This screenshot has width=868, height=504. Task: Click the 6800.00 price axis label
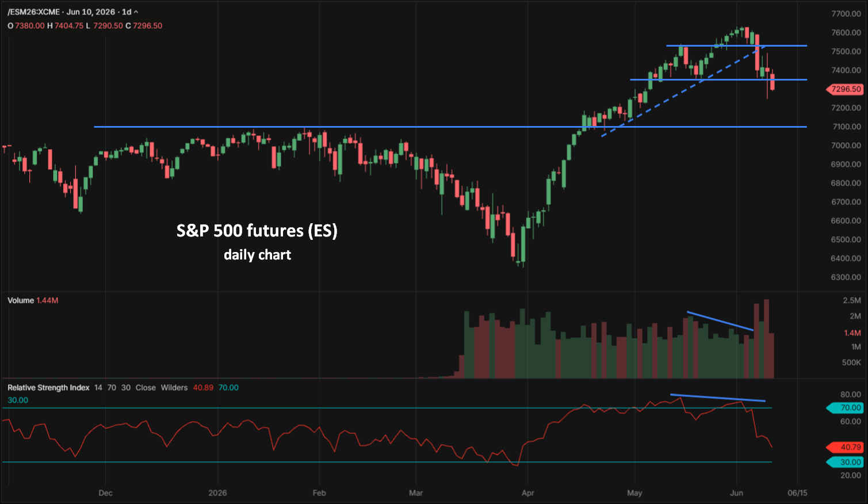(846, 184)
